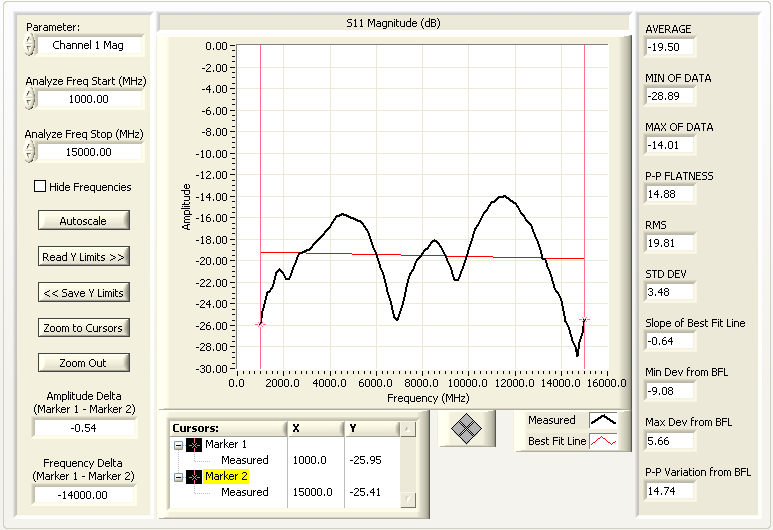The width and height of the screenshot is (773, 530).
Task: Click the cursor mover diamond pad
Action: [466, 427]
